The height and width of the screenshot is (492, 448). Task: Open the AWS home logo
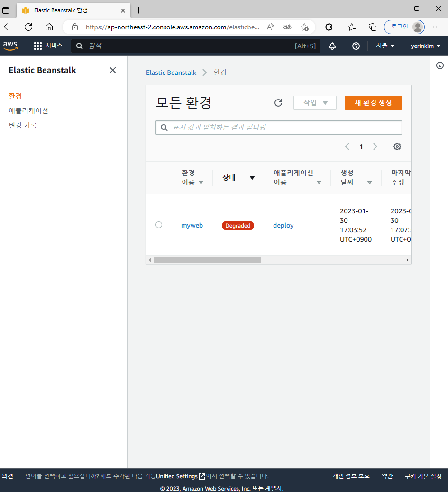(x=10, y=46)
